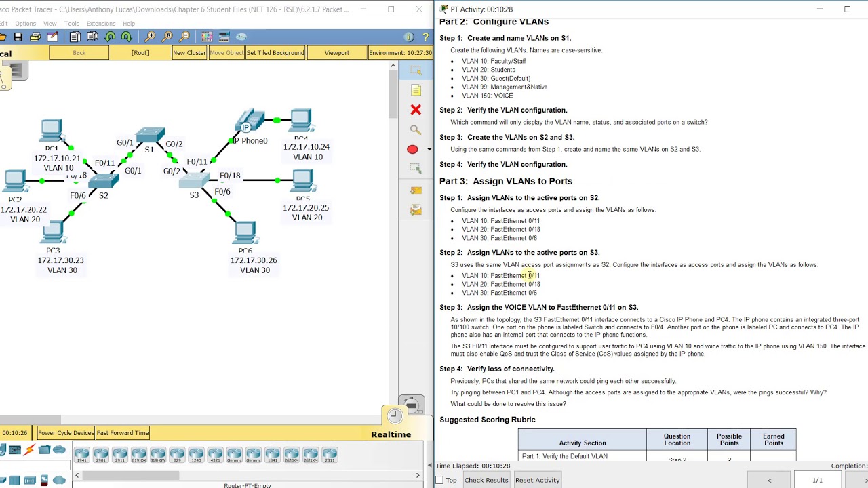The height and width of the screenshot is (488, 868).
Task: Choose the Inspect magnifier tool
Action: [x=416, y=129]
